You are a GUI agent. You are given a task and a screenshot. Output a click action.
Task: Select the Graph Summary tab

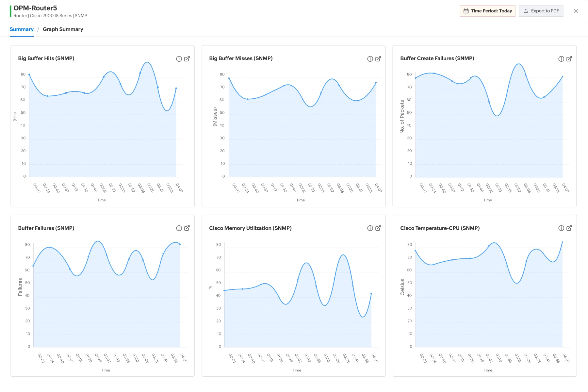[63, 29]
